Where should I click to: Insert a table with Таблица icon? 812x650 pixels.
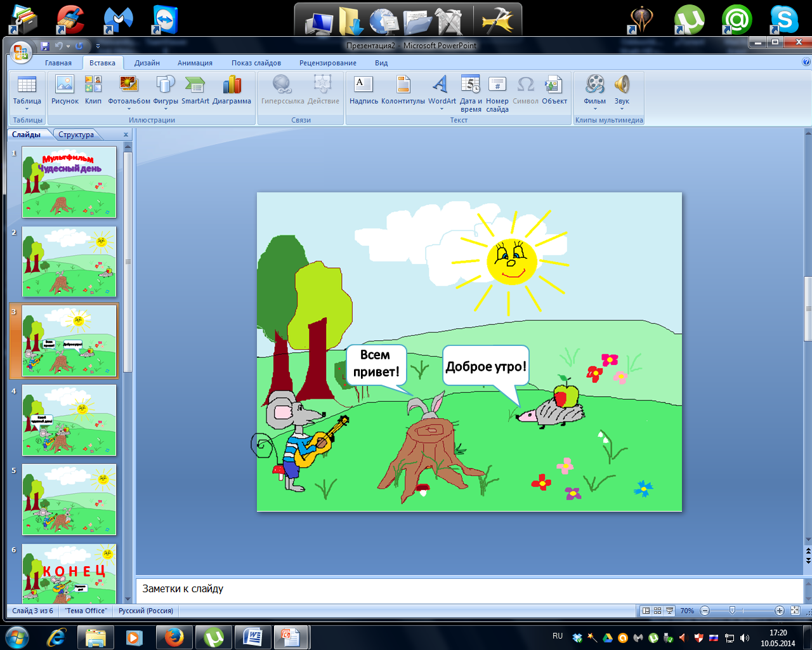(27, 92)
